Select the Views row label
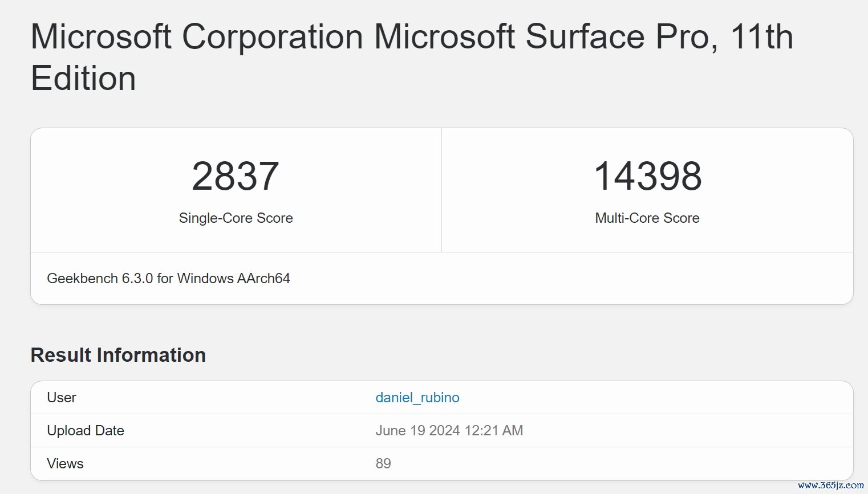 [x=65, y=464]
